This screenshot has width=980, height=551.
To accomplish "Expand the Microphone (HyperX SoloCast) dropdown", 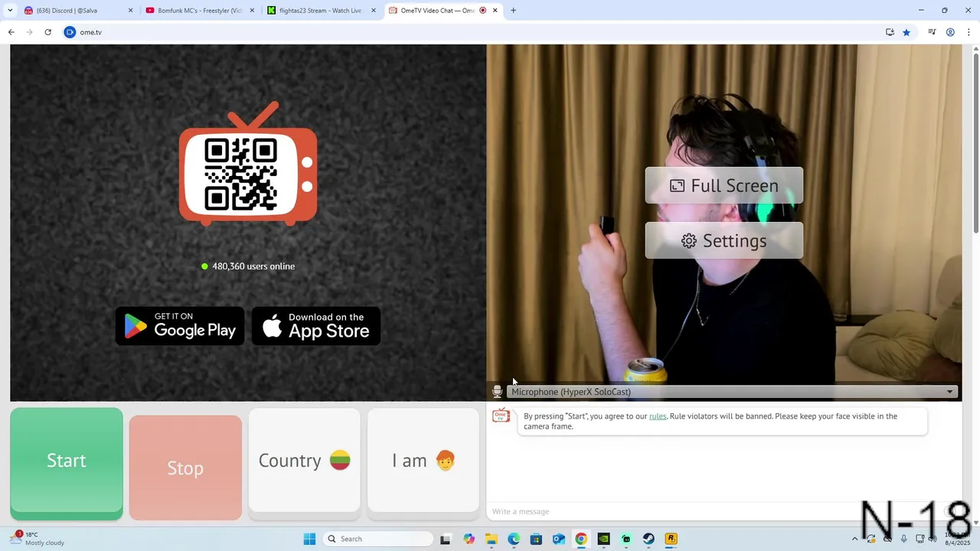I will [x=733, y=392].
